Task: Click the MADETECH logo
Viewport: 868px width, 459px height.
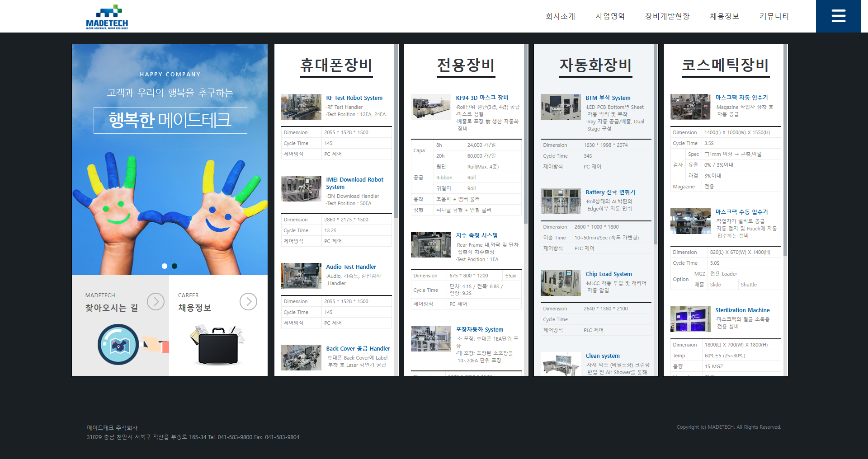Action: pos(107,17)
